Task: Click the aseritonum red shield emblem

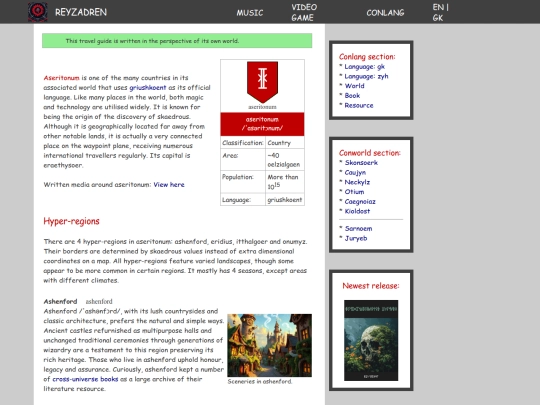Action: pos(262,82)
